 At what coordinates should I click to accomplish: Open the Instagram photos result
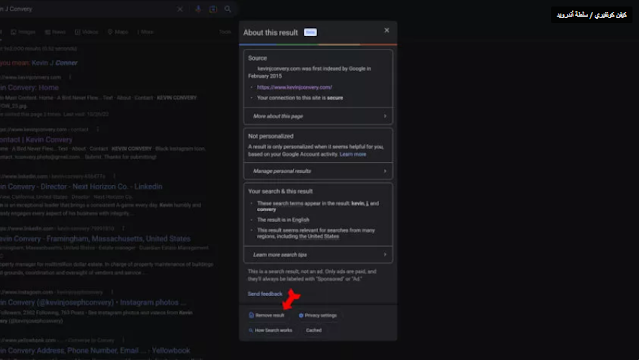pyautogui.click(x=93, y=303)
